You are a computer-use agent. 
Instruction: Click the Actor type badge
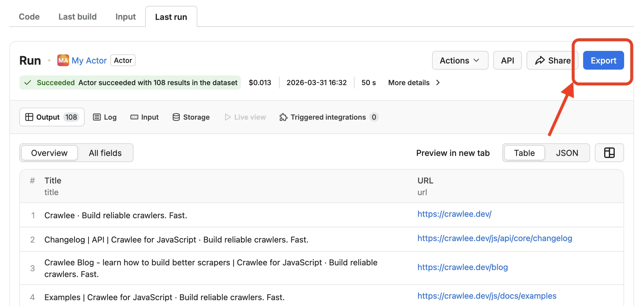pos(123,60)
